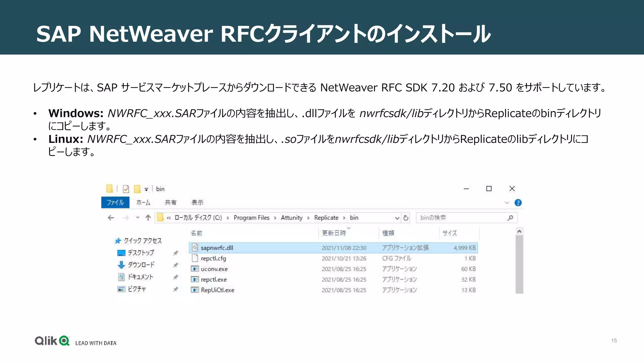Expand the address bar history dropdown
644x362 pixels.
pyautogui.click(x=397, y=218)
